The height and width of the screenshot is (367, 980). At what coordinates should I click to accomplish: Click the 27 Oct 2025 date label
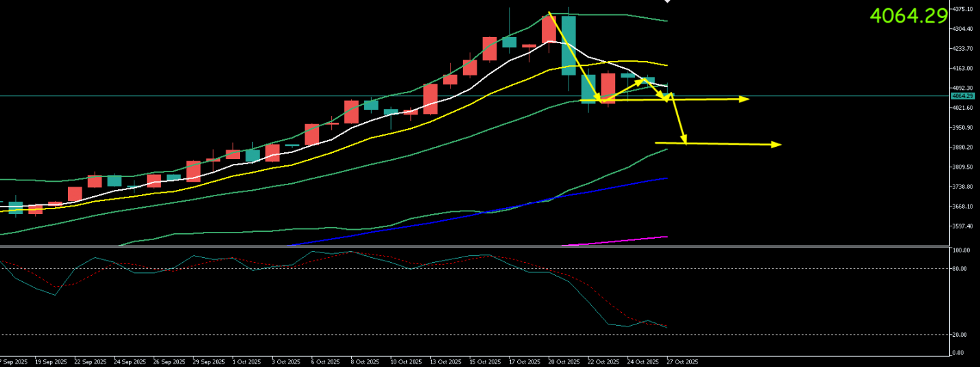pyautogui.click(x=682, y=362)
